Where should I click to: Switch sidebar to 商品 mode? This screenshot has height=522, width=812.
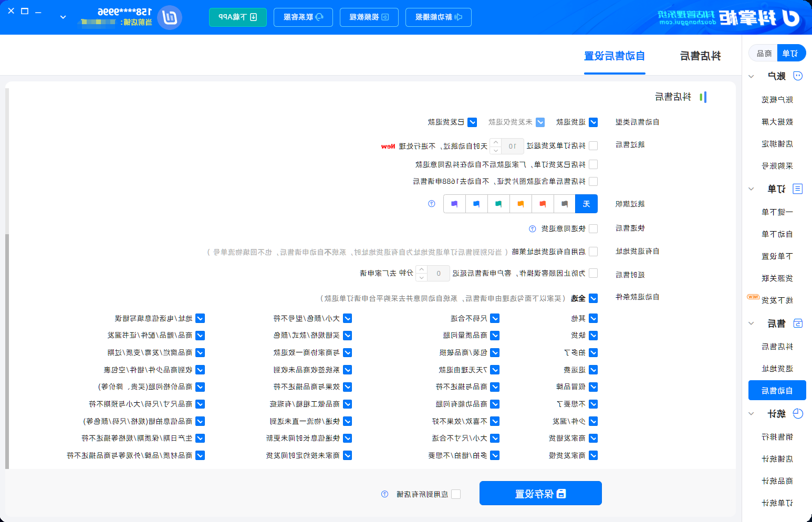[x=764, y=53]
